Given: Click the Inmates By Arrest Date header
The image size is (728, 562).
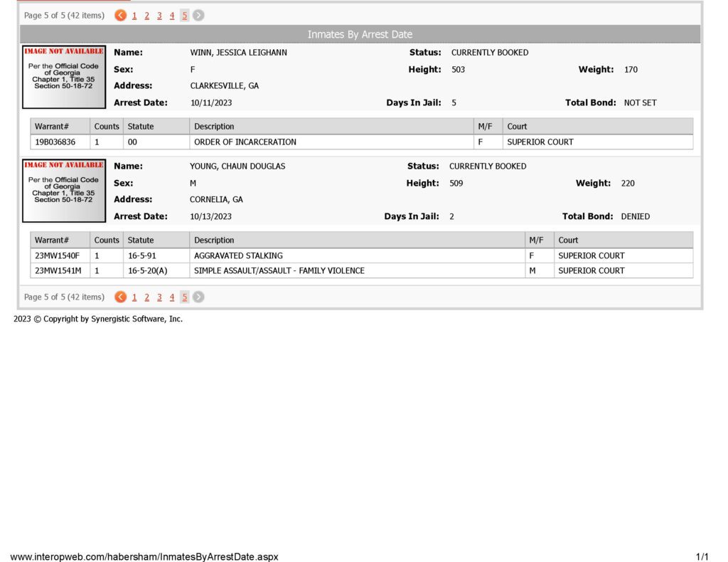Looking at the screenshot, I should [x=360, y=34].
